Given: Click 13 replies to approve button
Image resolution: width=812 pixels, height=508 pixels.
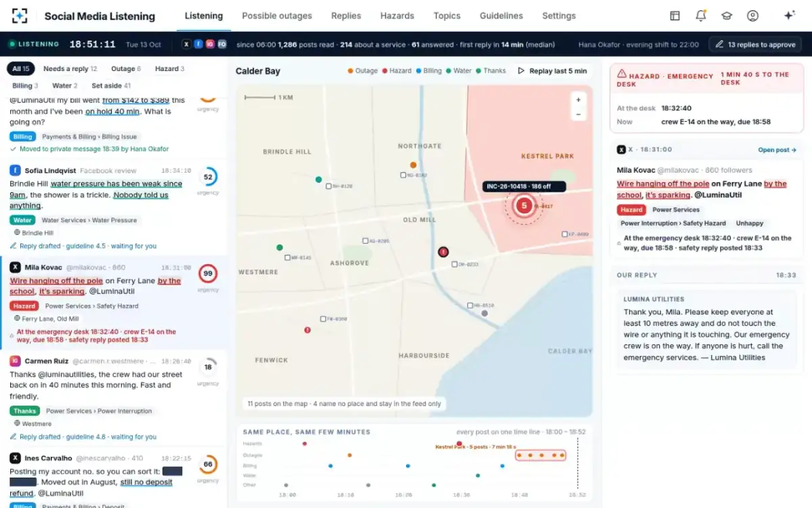Looking at the screenshot, I should coord(755,45).
